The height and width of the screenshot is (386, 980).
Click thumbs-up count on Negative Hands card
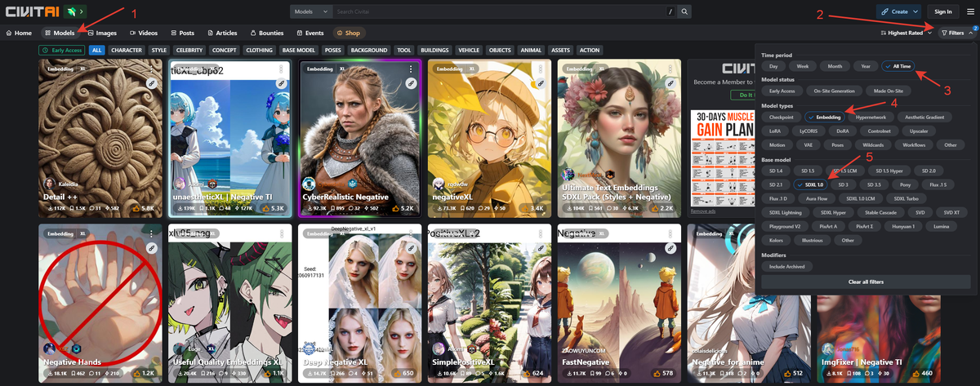(x=144, y=373)
